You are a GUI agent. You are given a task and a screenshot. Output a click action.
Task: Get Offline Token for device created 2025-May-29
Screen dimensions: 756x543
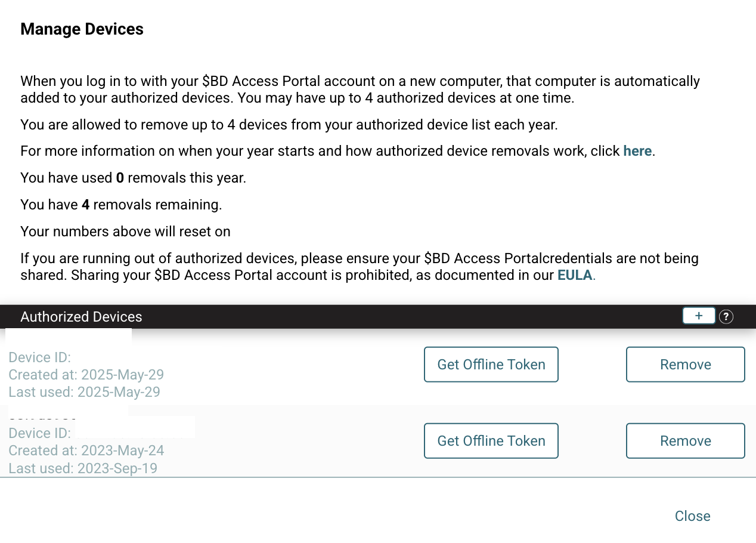pyautogui.click(x=491, y=365)
